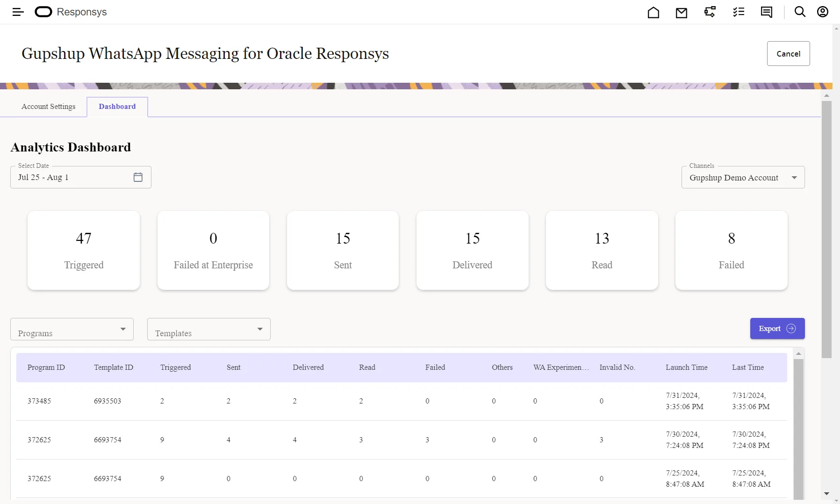The height and width of the screenshot is (504, 840).
Task: Open the Select Date calendar picker
Action: 138,177
